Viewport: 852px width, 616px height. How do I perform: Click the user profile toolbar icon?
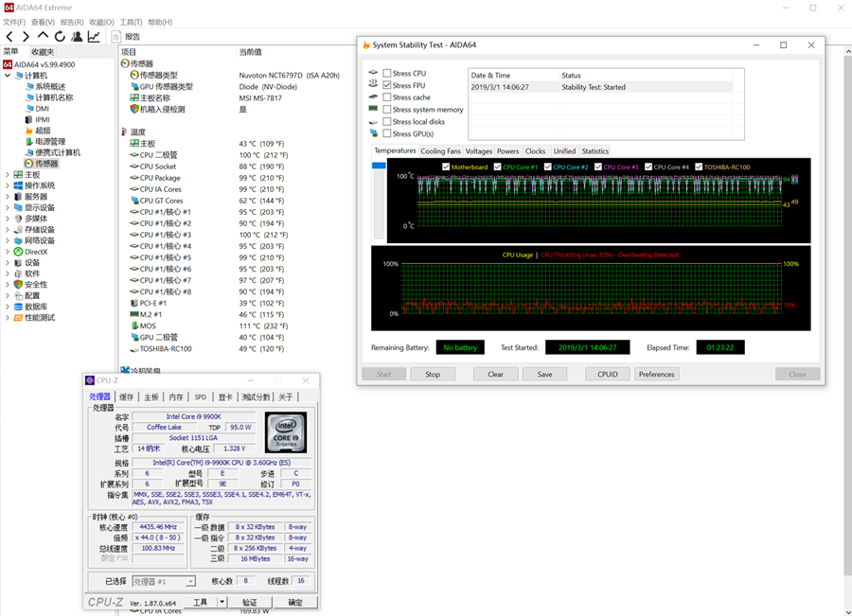[x=77, y=37]
